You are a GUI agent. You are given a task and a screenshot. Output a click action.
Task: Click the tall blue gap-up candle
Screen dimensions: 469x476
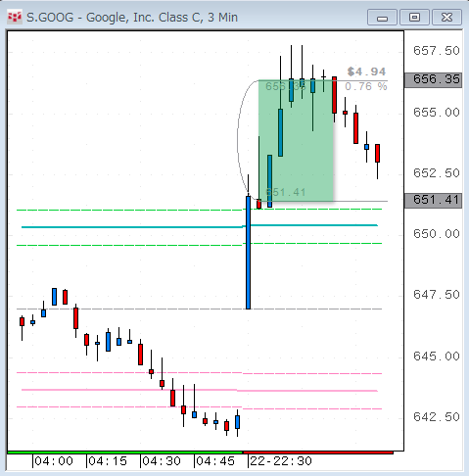click(248, 253)
